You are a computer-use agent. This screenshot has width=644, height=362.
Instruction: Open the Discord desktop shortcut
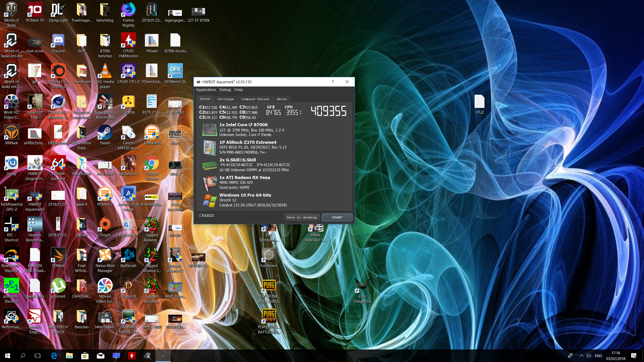coord(58,43)
